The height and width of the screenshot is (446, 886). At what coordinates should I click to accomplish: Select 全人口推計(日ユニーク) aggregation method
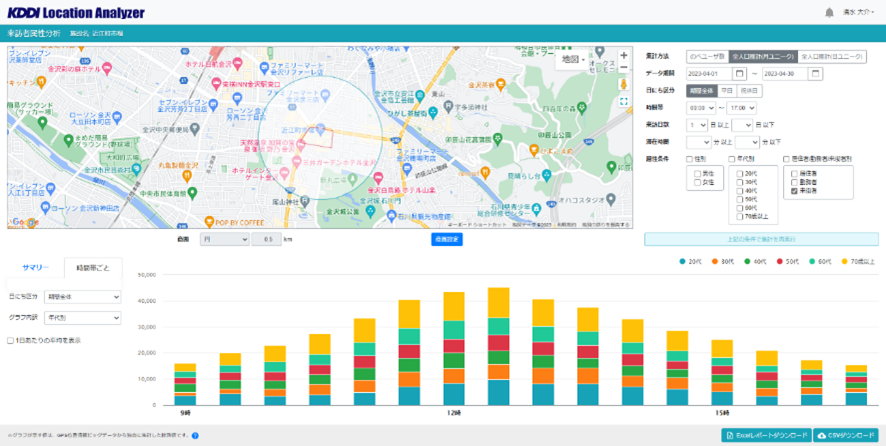click(832, 57)
